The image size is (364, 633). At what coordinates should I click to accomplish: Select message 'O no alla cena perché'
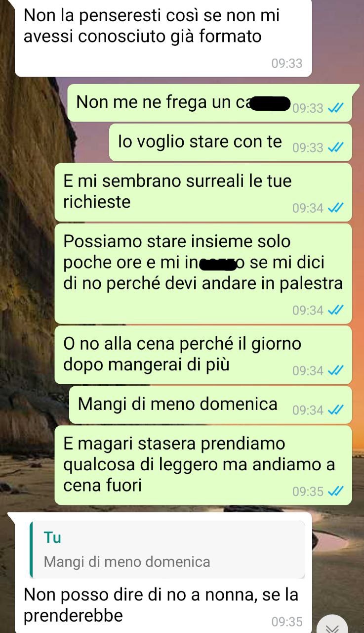tap(203, 355)
